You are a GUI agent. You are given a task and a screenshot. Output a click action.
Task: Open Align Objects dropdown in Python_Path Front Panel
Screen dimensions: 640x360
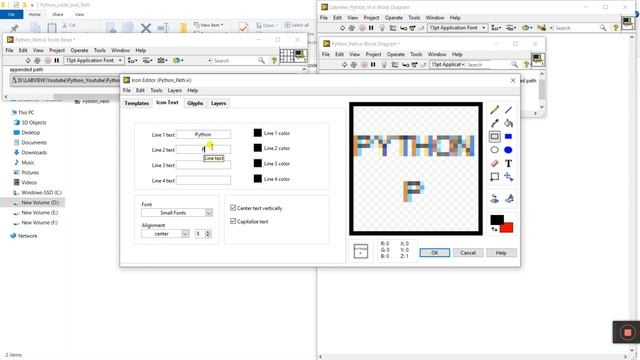133,60
